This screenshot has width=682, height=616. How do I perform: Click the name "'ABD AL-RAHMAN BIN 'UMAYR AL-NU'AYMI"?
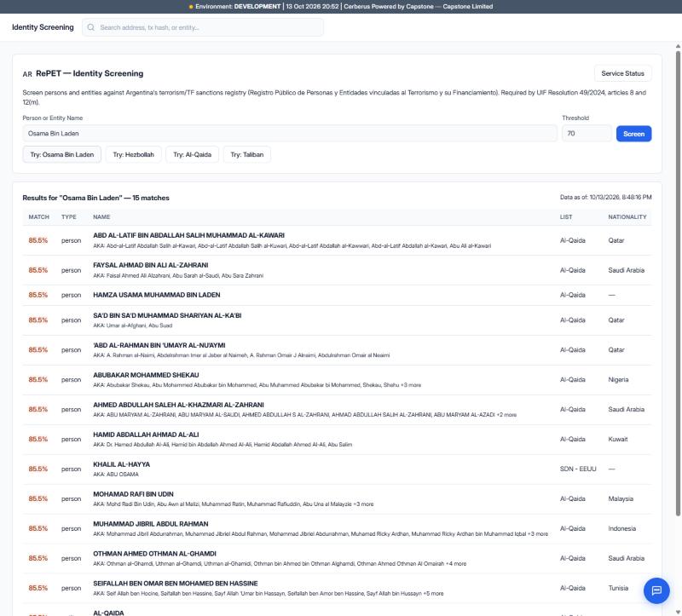coord(159,345)
